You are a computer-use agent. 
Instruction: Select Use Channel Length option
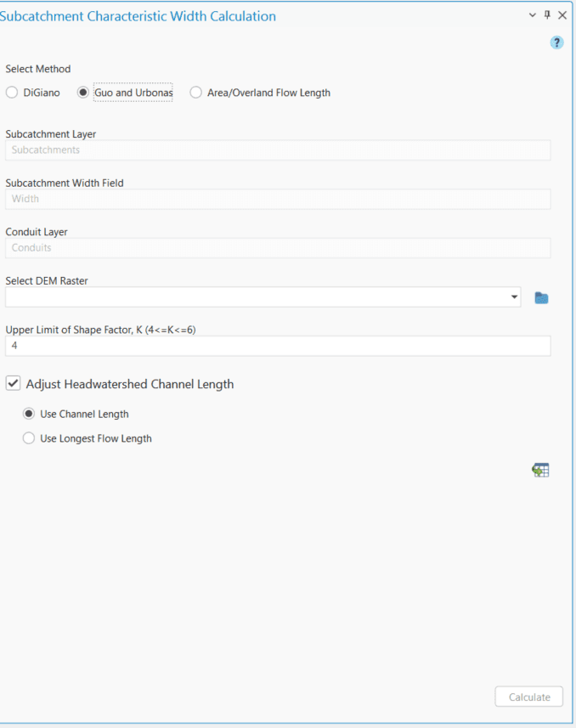coord(28,414)
